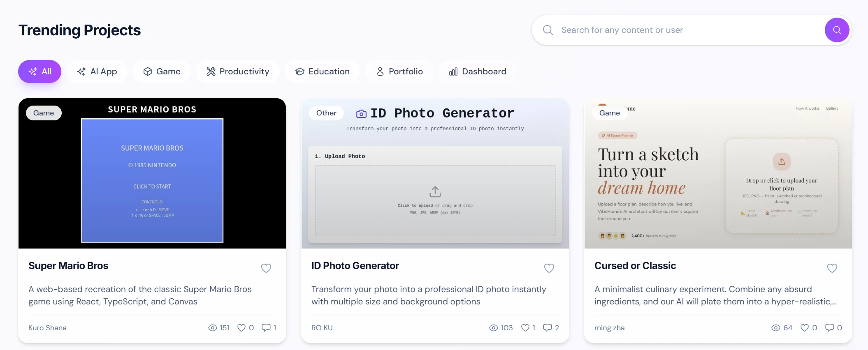Switch to the Game category
Screen dimensions: 868x350
[x=162, y=71]
